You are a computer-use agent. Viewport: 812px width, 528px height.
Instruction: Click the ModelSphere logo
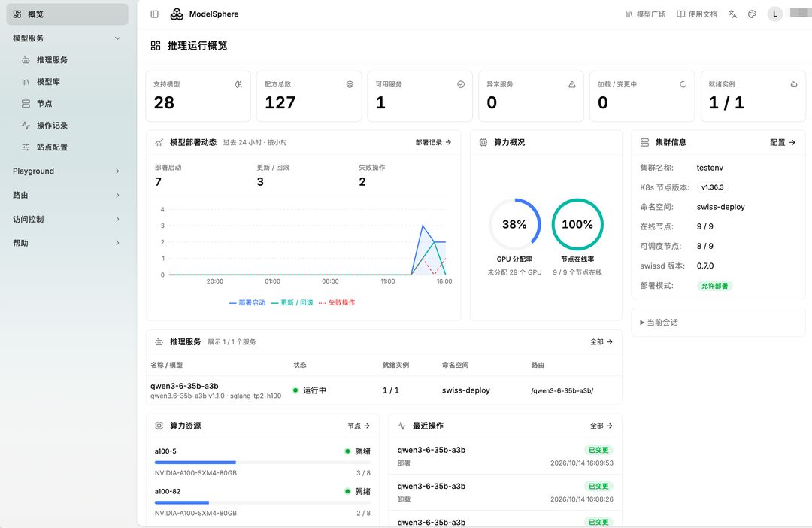(x=177, y=14)
